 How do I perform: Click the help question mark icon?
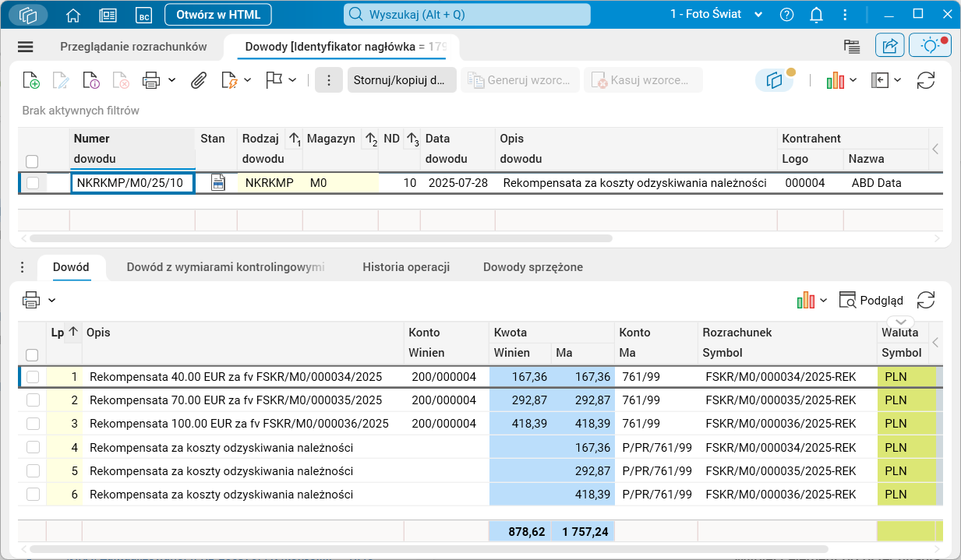click(x=786, y=15)
